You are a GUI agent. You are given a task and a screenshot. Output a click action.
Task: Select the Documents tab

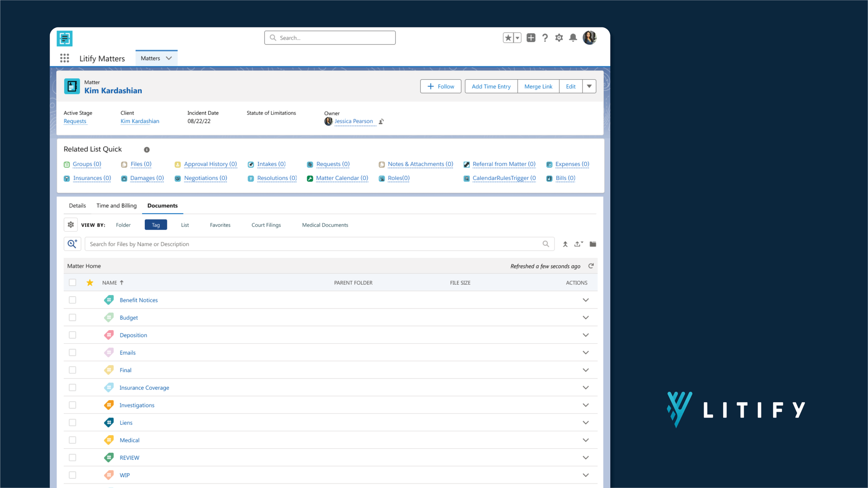(162, 205)
